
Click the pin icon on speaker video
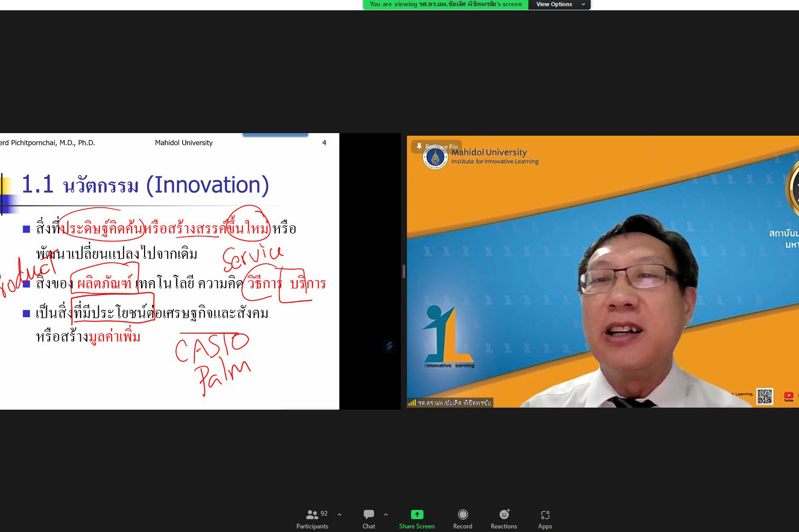click(x=419, y=146)
